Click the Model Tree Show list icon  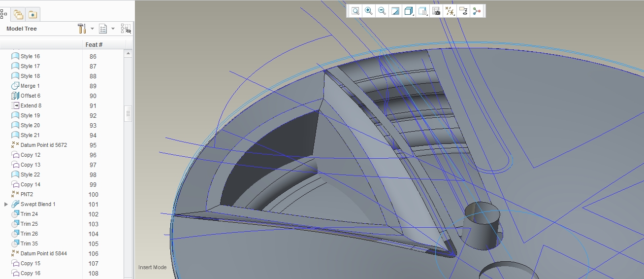pyautogui.click(x=103, y=29)
